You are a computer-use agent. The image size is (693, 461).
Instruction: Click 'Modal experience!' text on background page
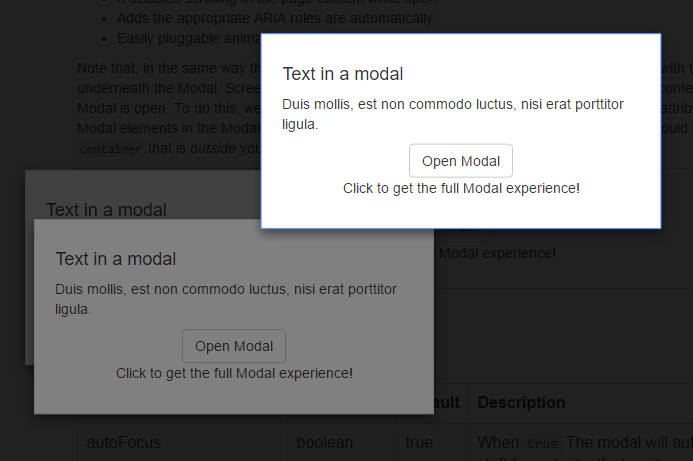coord(497,253)
